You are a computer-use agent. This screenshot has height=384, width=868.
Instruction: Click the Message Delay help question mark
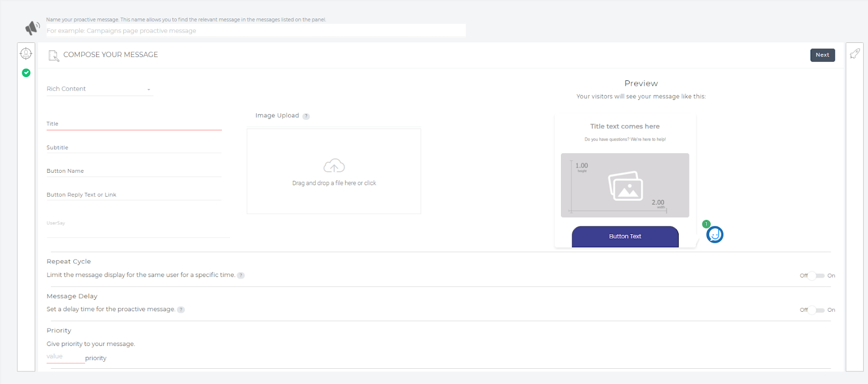click(181, 310)
